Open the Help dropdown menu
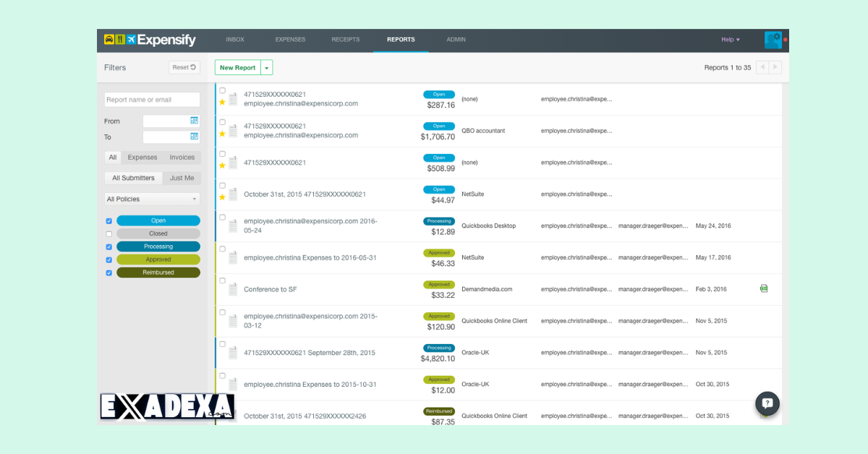The image size is (868, 454). [x=728, y=40]
